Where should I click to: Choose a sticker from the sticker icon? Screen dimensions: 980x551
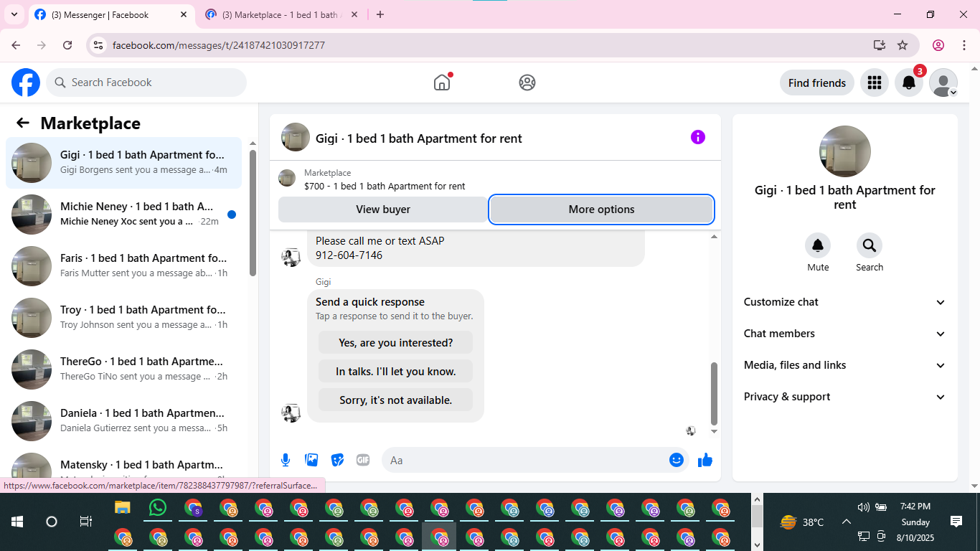tap(337, 460)
